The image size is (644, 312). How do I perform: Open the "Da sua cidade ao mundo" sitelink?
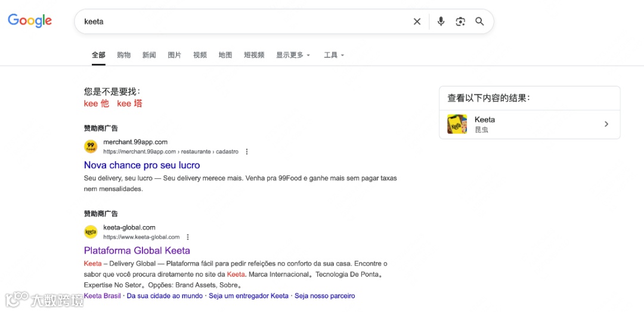(165, 296)
